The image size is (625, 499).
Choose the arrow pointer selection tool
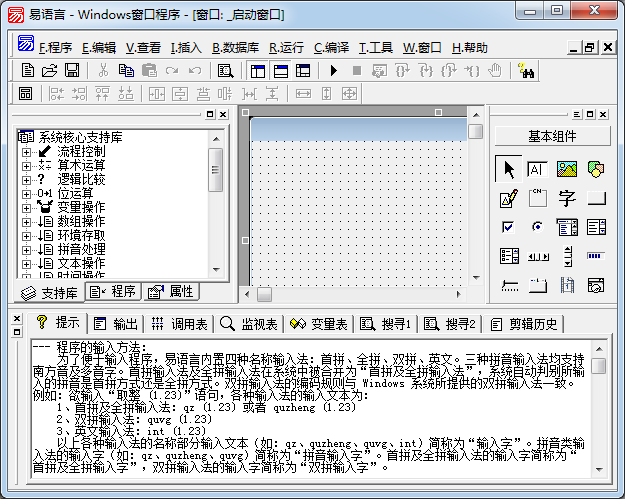(x=509, y=170)
